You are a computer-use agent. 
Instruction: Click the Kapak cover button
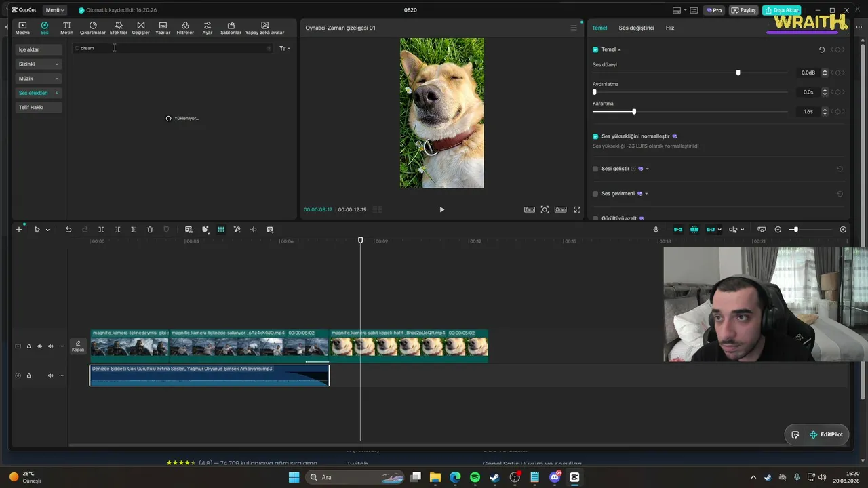pyautogui.click(x=78, y=346)
